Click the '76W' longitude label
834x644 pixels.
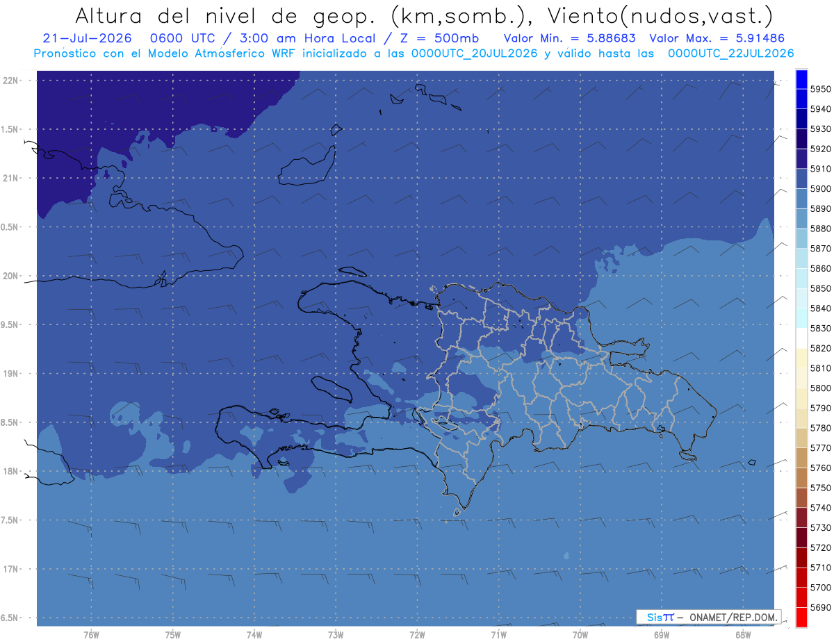click(x=91, y=635)
